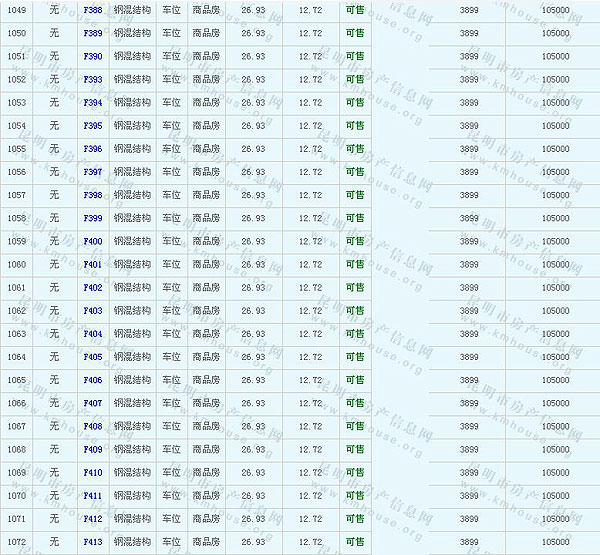
Task: Click the F410 unit link
Action: 93,472
